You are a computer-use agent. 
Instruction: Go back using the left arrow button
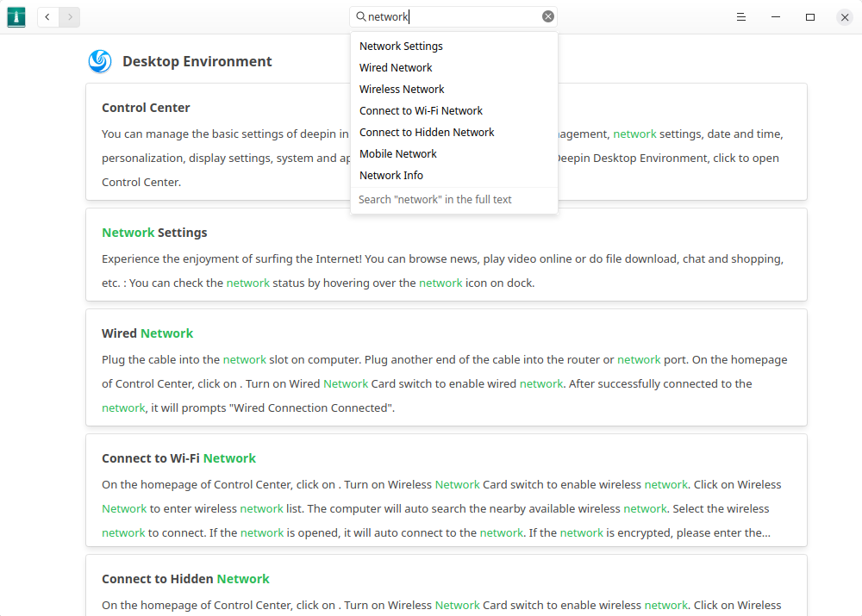[47, 17]
